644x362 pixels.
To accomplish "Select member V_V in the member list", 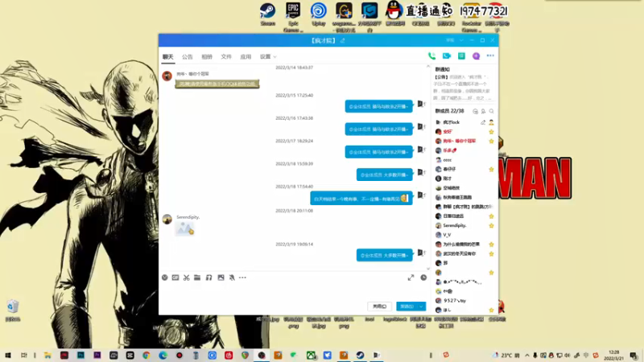I will click(x=464, y=235).
